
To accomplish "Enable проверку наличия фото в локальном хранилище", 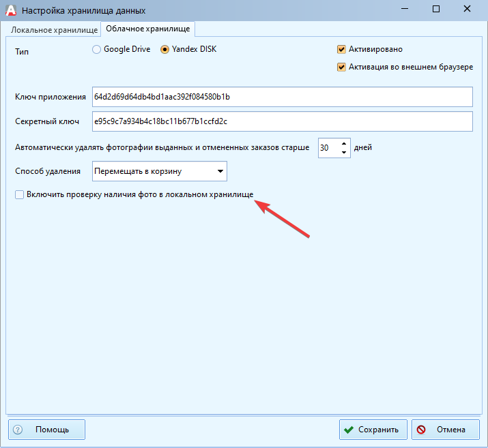I will pos(19,195).
